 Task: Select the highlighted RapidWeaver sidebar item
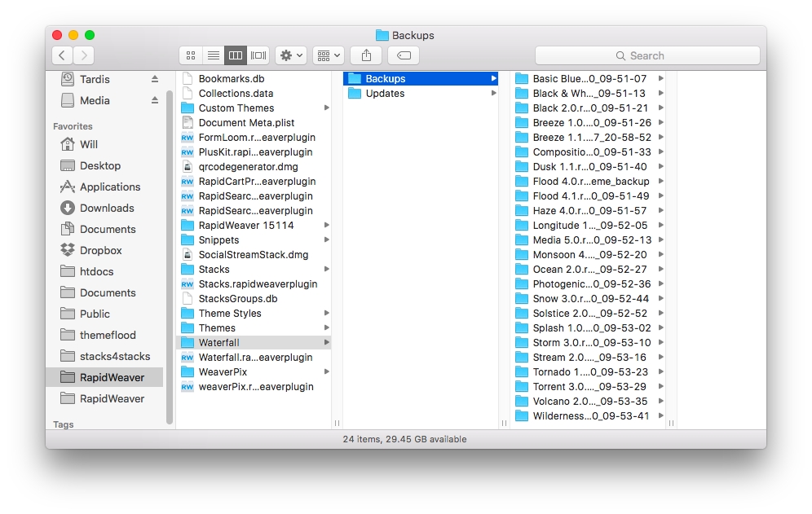104,377
